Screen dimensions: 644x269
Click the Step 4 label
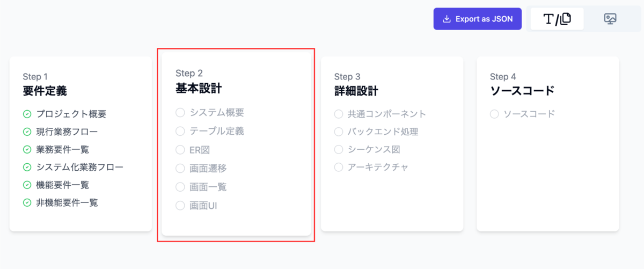503,77
